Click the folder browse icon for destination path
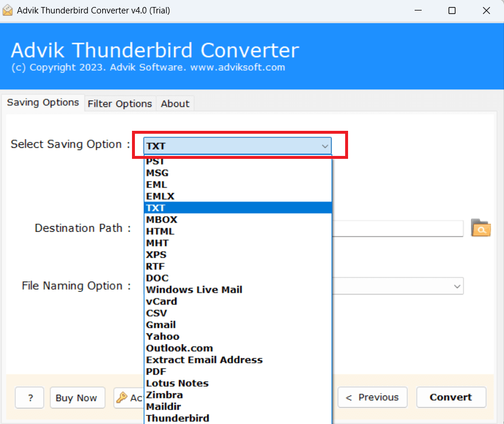Viewport: 504px width, 424px height. click(481, 228)
